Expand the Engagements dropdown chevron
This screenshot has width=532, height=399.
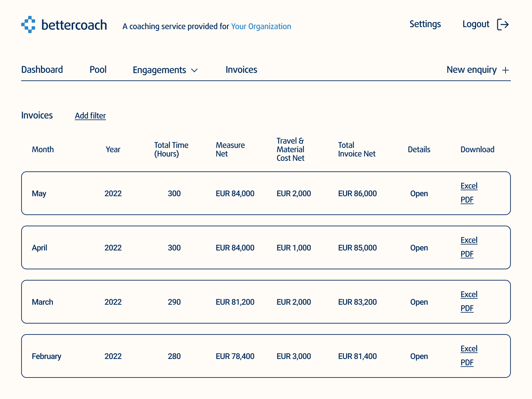195,70
